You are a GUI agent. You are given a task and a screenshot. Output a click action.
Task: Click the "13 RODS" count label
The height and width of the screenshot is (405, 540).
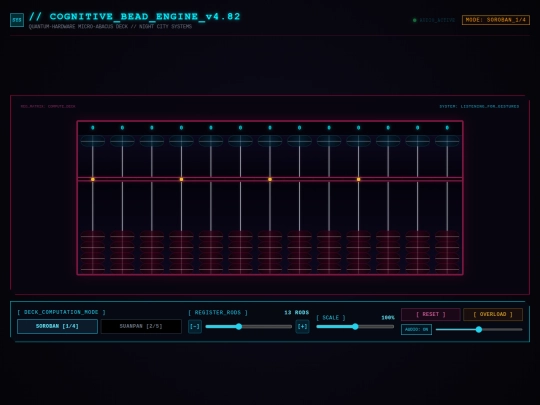point(297,313)
